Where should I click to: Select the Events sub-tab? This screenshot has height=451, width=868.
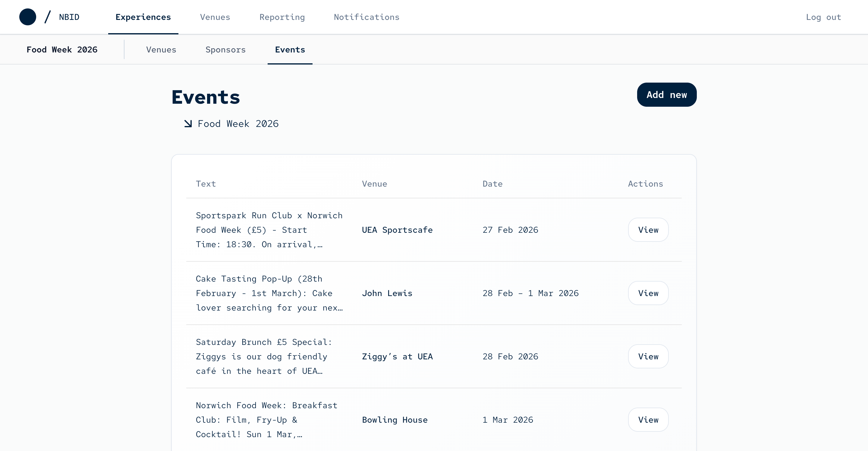coord(290,49)
